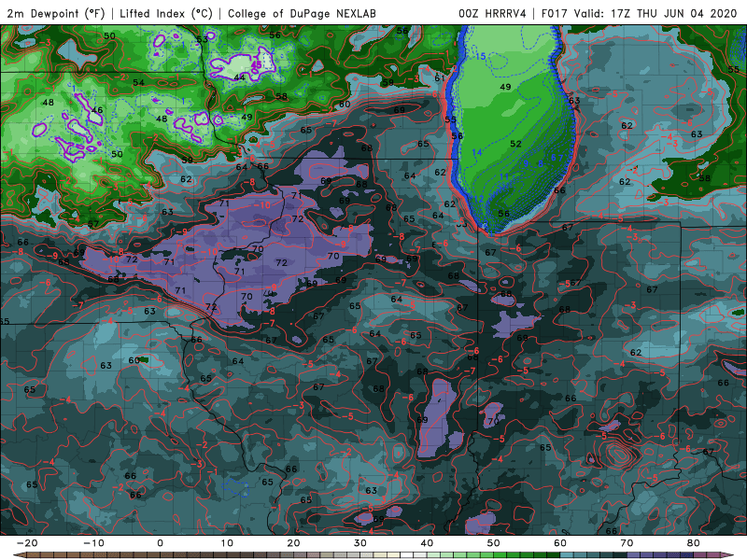The width and height of the screenshot is (747, 560).
Task: Click the 80 tick label on color scale
Action: coord(694,543)
